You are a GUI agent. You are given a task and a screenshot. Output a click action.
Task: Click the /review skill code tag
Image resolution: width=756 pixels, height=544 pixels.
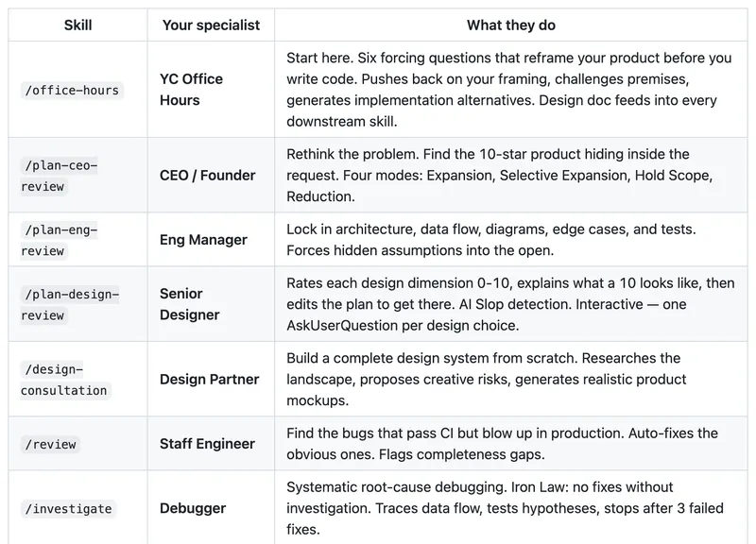(x=51, y=444)
